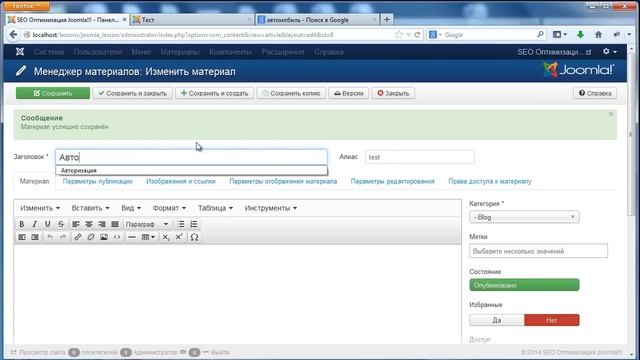Open the Вид editor menu

point(131,208)
